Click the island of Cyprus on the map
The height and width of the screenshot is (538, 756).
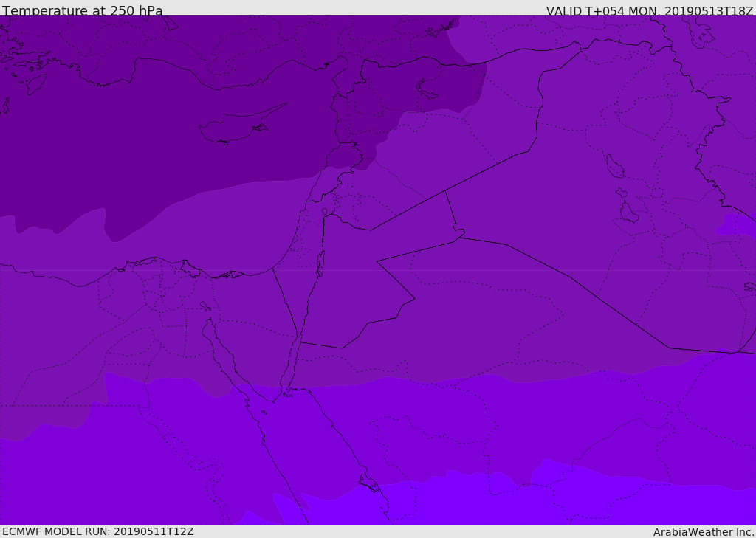pos(242,125)
